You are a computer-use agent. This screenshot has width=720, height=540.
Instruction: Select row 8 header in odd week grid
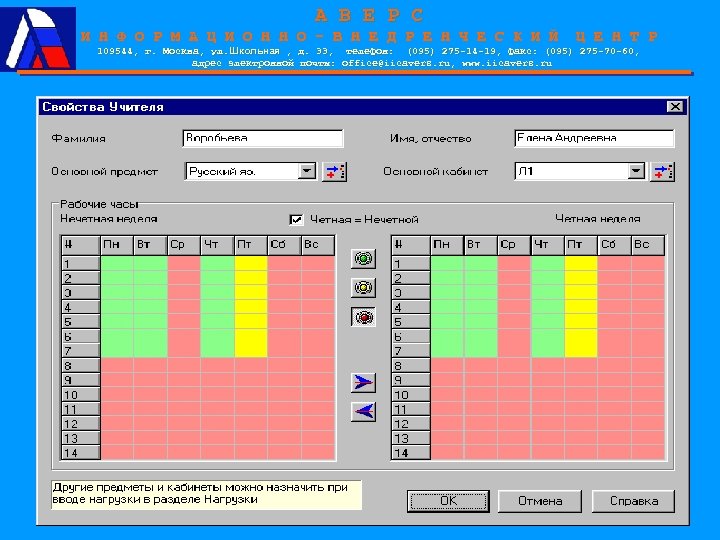tap(81, 366)
